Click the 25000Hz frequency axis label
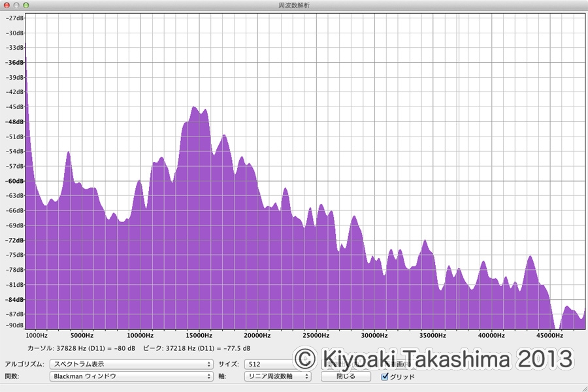588x392 pixels. pos(316,335)
